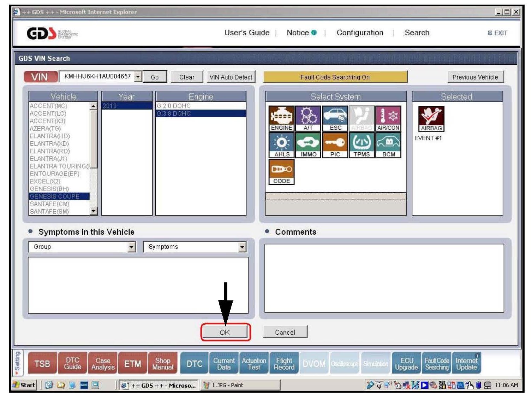Expand the VIN number dropdown
Viewport: 532px width, 399px height.
[138, 77]
